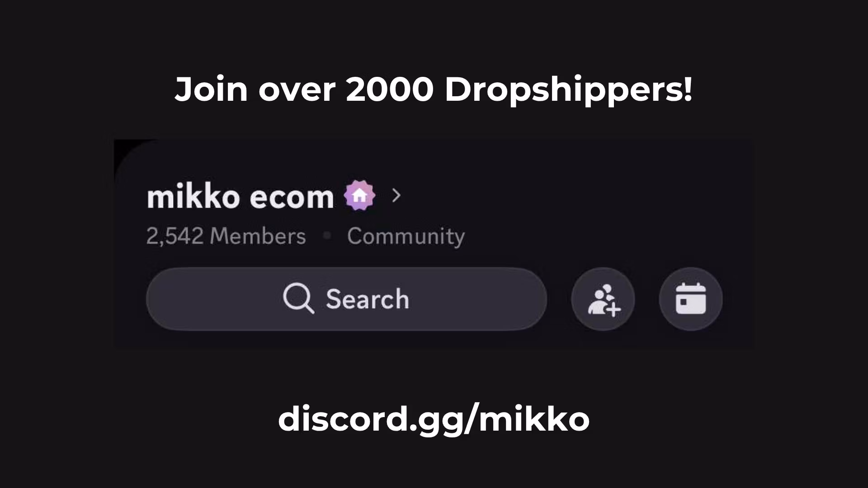Click the dot separator before Community
Viewport: 868px width, 488px height.
point(327,235)
